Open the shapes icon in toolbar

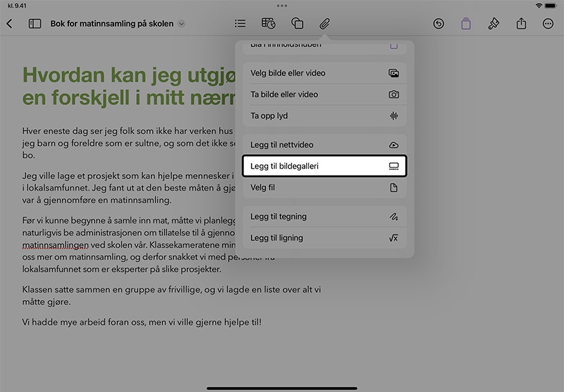[x=297, y=24]
